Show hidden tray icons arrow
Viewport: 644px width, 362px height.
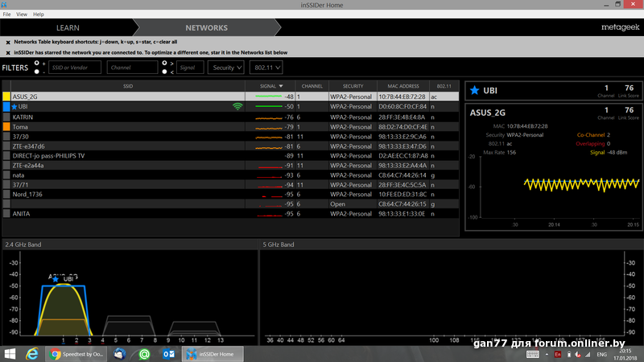(547, 354)
